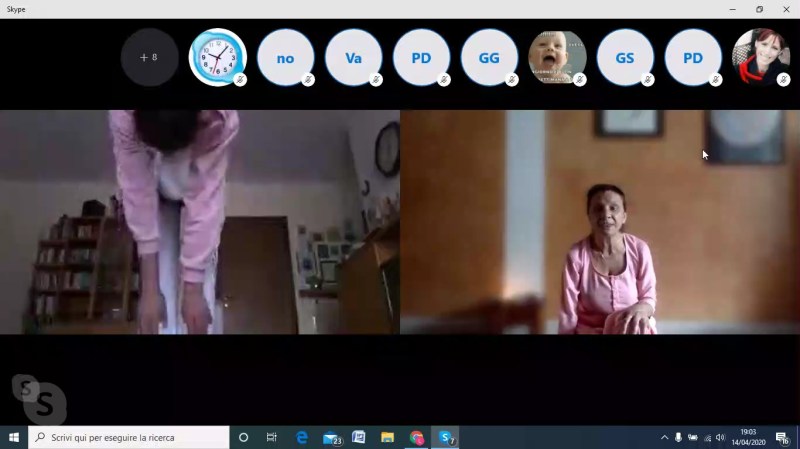Select the baby photo participant avatar

click(557, 58)
